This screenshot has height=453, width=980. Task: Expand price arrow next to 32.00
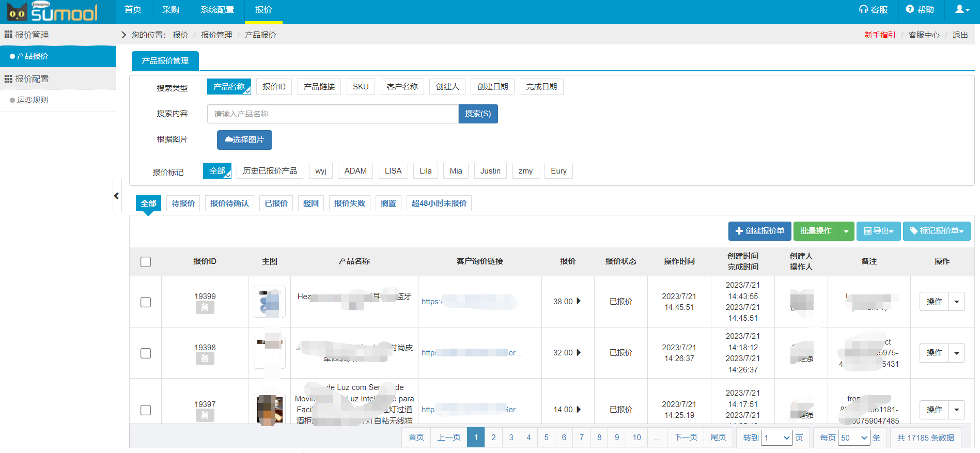coord(579,352)
